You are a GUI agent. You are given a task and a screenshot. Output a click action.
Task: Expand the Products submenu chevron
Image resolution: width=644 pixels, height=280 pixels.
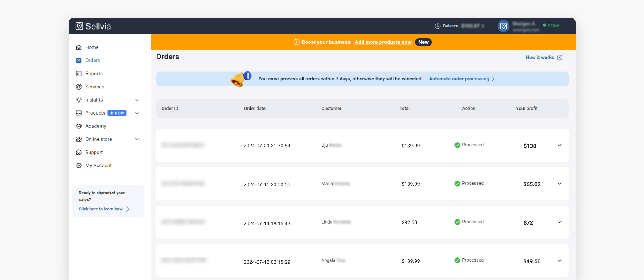click(x=137, y=113)
